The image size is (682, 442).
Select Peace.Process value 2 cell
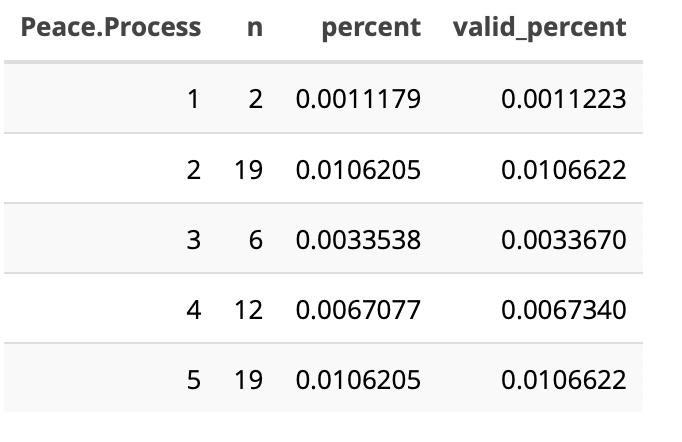tap(193, 170)
